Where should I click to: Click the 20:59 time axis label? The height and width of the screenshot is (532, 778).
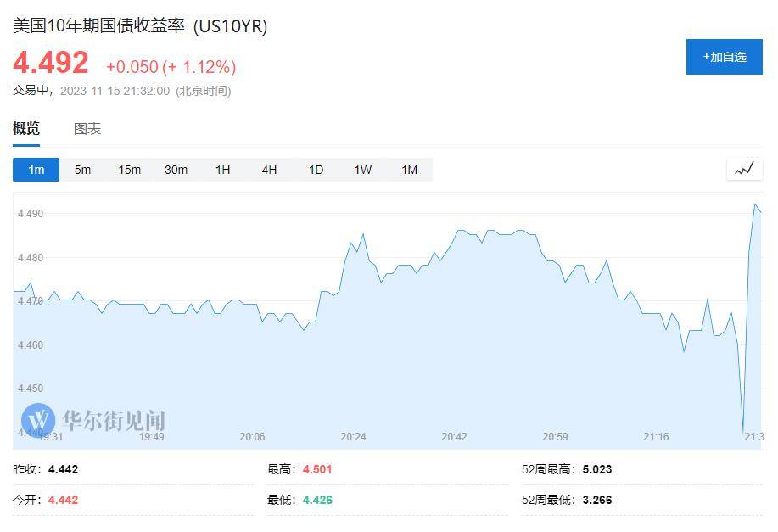click(555, 437)
